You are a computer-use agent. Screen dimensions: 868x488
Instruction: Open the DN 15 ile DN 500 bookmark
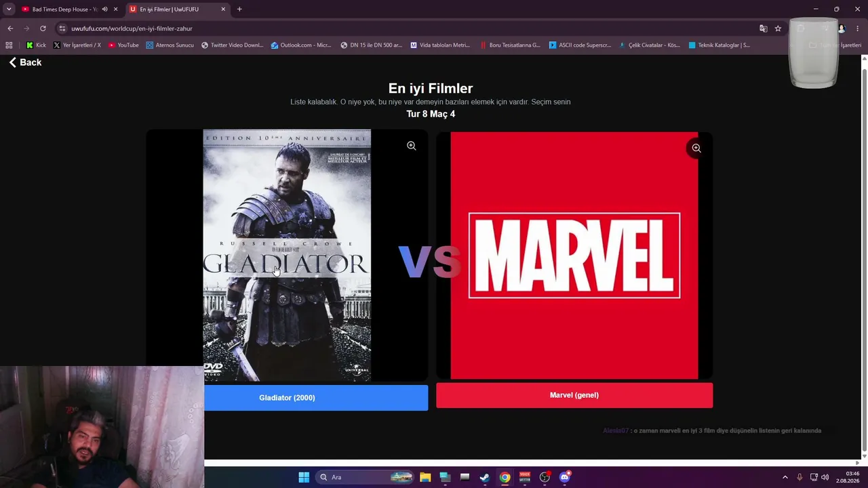[x=371, y=45]
